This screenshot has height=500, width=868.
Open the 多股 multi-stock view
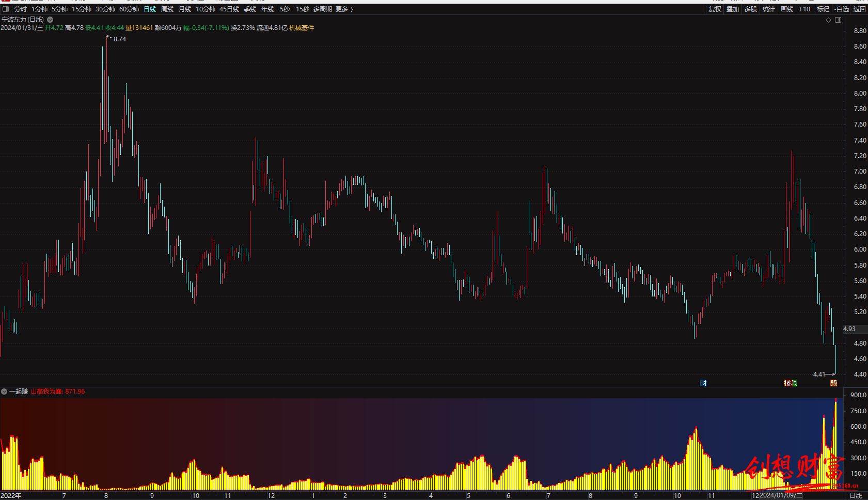pos(751,9)
